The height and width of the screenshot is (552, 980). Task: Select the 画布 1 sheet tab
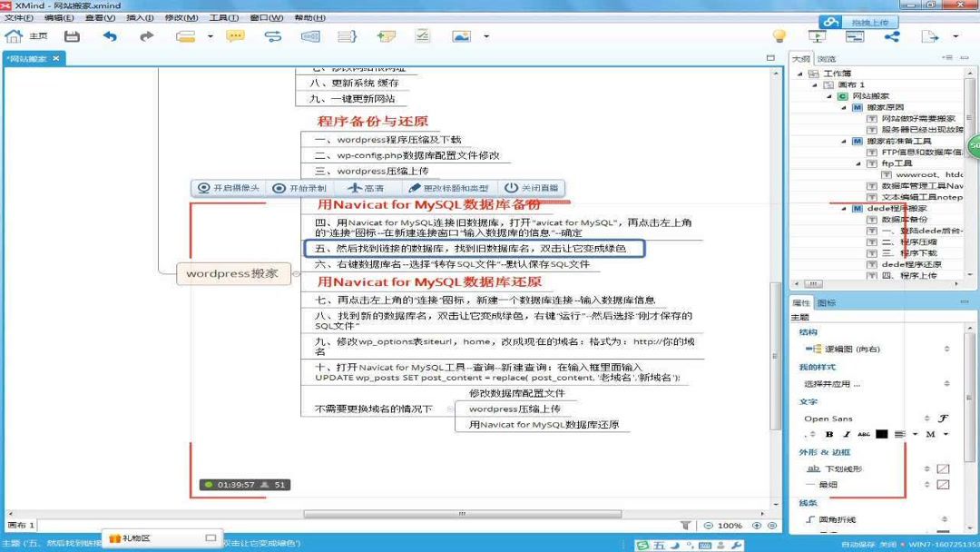tap(20, 525)
